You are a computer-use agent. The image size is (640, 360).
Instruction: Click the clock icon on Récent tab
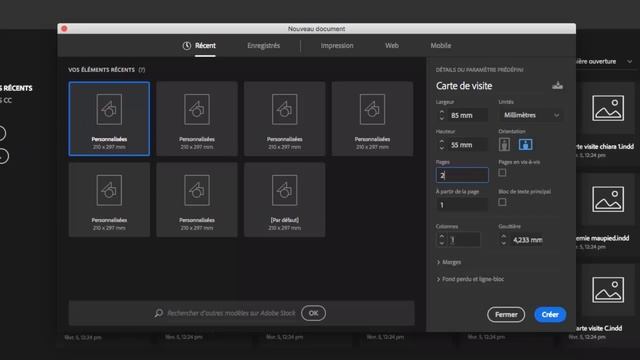(x=187, y=46)
